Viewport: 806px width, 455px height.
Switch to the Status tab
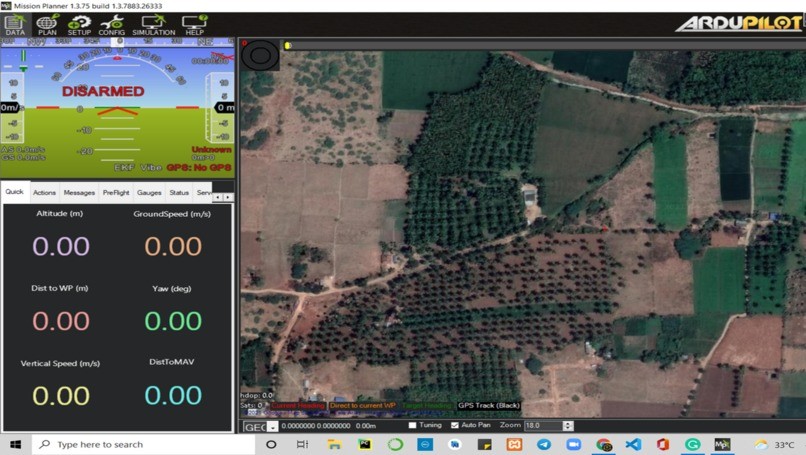179,192
